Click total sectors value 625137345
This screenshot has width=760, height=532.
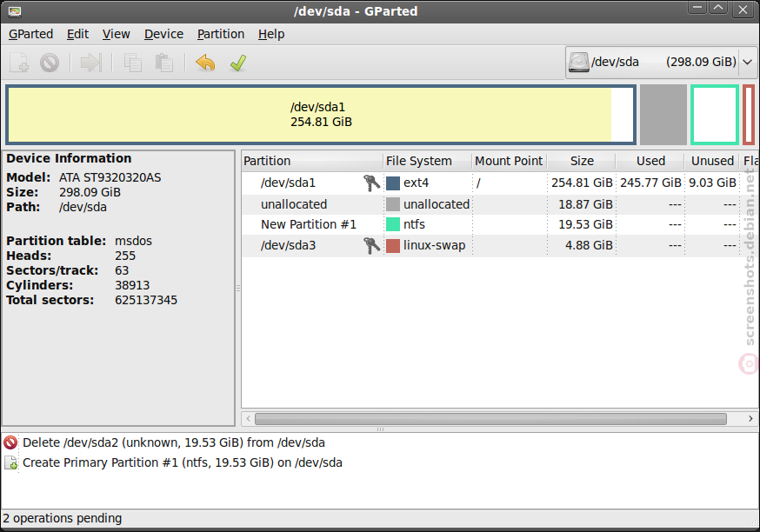click(146, 301)
